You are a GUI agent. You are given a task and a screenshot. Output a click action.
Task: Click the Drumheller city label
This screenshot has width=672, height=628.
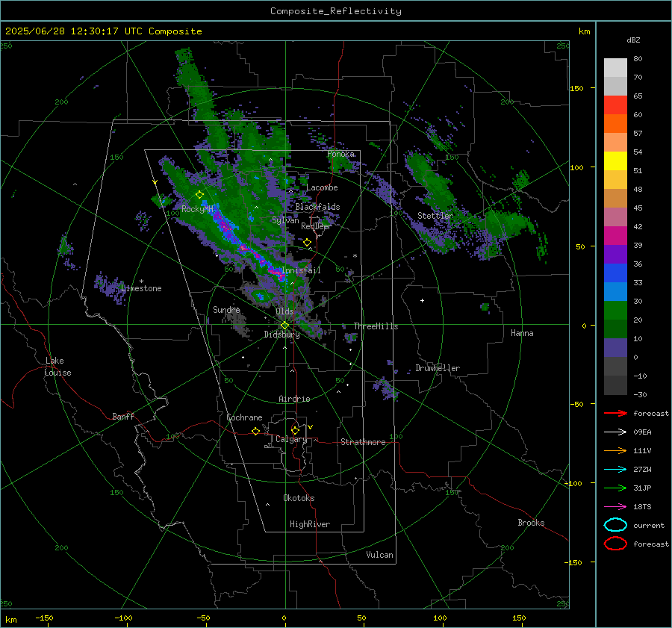pos(438,368)
